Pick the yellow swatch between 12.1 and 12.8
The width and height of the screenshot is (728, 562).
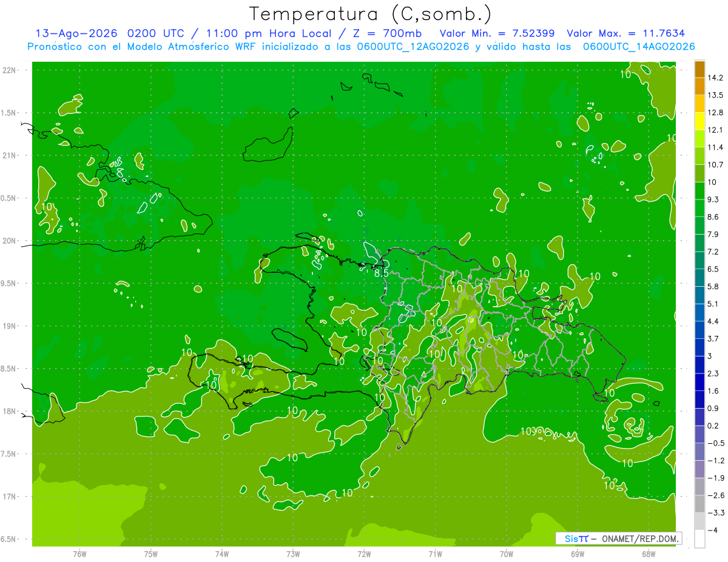coord(699,121)
